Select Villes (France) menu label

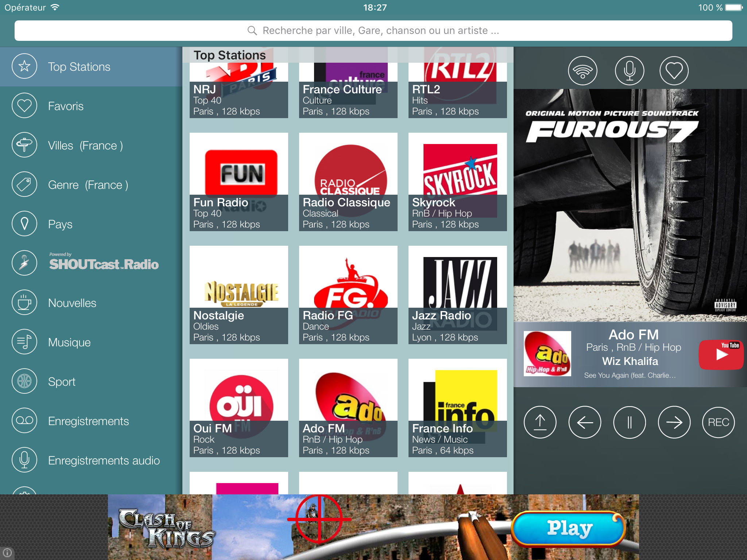(x=85, y=145)
